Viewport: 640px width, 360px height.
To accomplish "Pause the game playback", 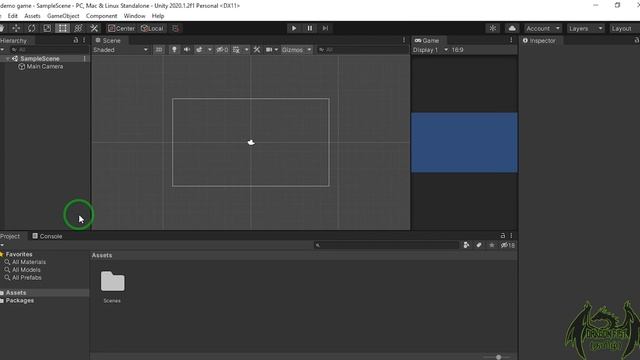I will coord(310,28).
